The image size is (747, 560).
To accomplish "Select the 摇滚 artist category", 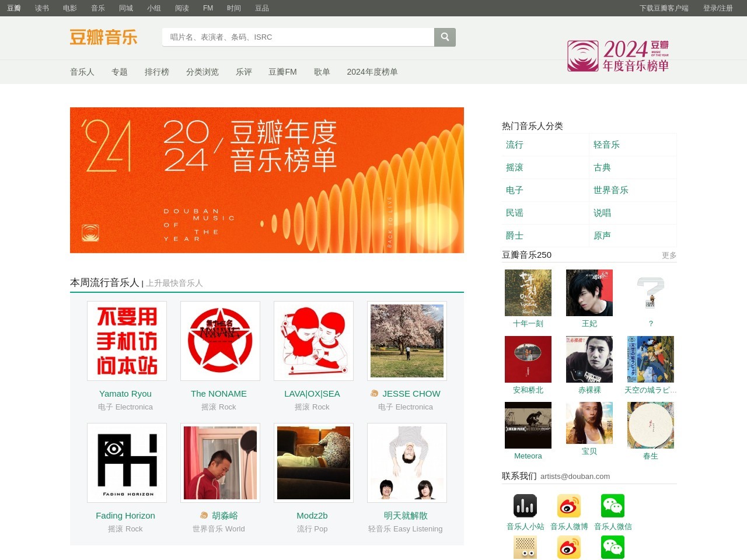I will (x=515, y=167).
